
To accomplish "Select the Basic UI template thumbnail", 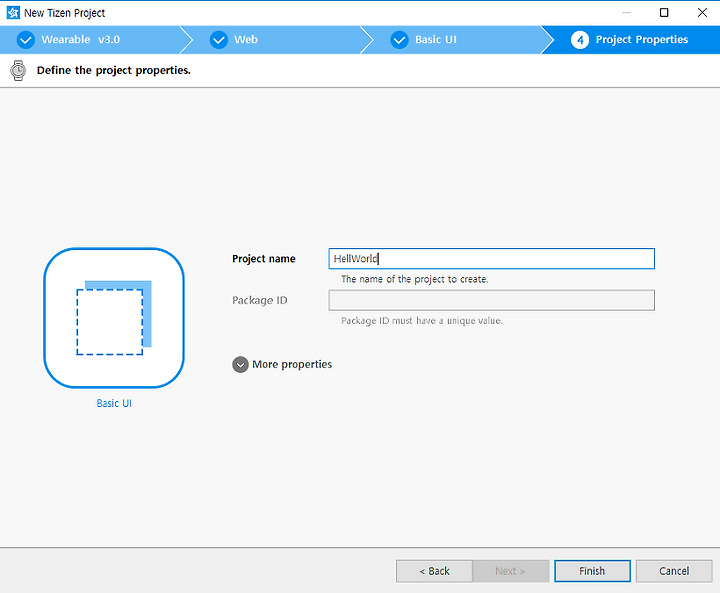I will pos(114,318).
